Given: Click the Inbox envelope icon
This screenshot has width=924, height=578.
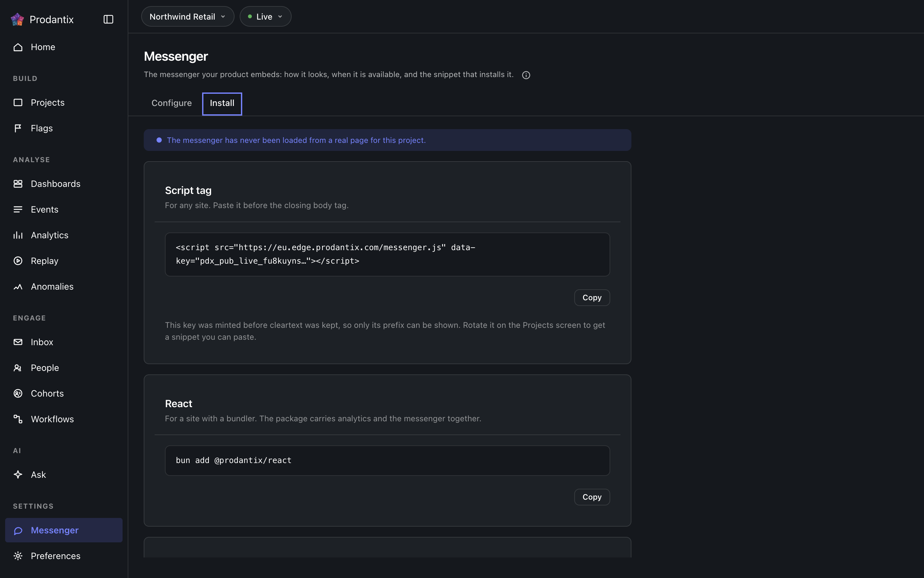Looking at the screenshot, I should [x=18, y=342].
